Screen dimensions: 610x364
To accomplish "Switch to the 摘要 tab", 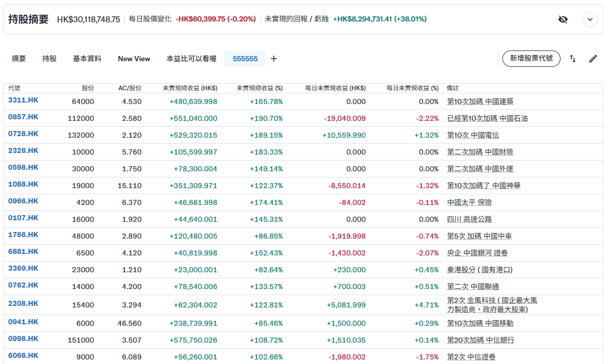I will (x=19, y=59).
